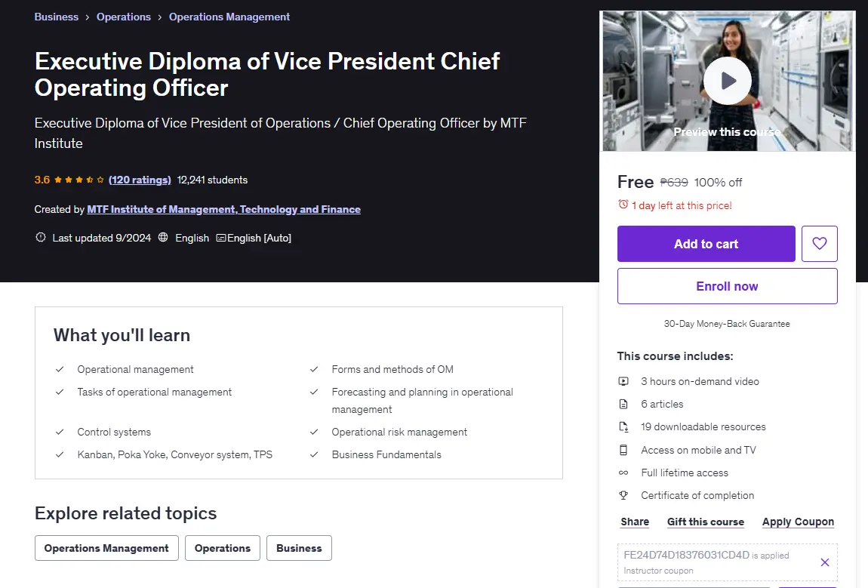The width and height of the screenshot is (868, 588).
Task: Add to cart button
Action: [706, 244]
